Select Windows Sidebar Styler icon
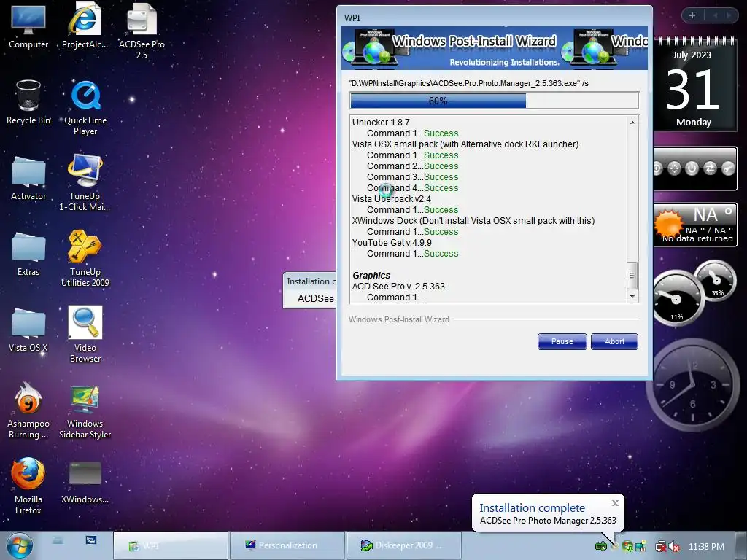 click(85, 411)
